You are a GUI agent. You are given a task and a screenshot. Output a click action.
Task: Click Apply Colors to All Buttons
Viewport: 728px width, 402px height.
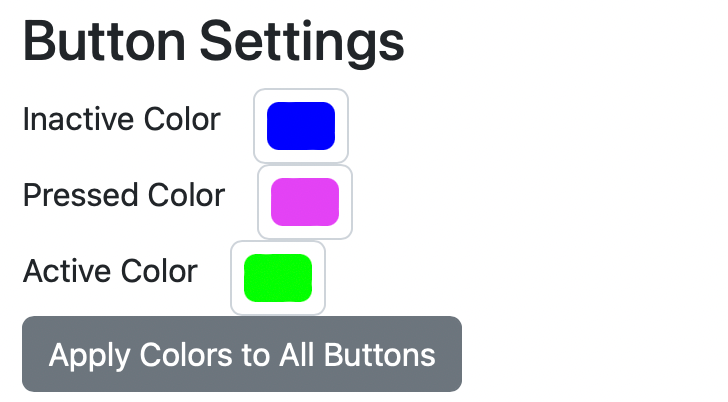[x=242, y=355]
